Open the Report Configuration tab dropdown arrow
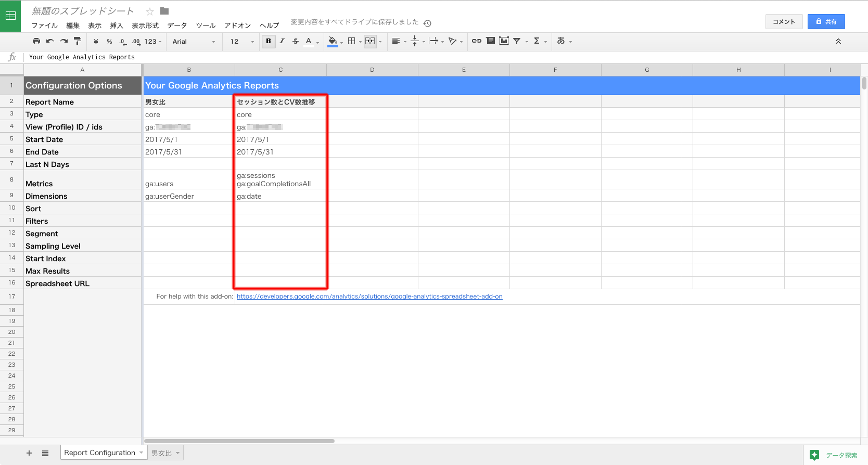 [141, 453]
